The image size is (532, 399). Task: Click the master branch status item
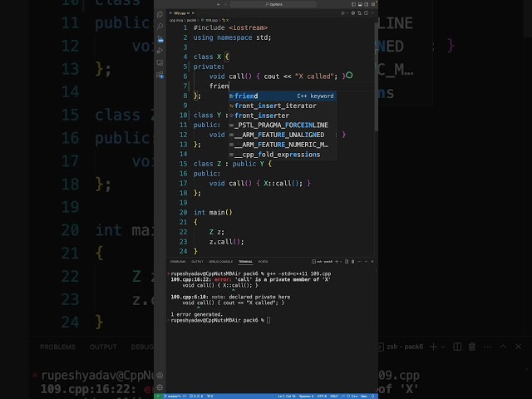pyautogui.click(x=172, y=396)
